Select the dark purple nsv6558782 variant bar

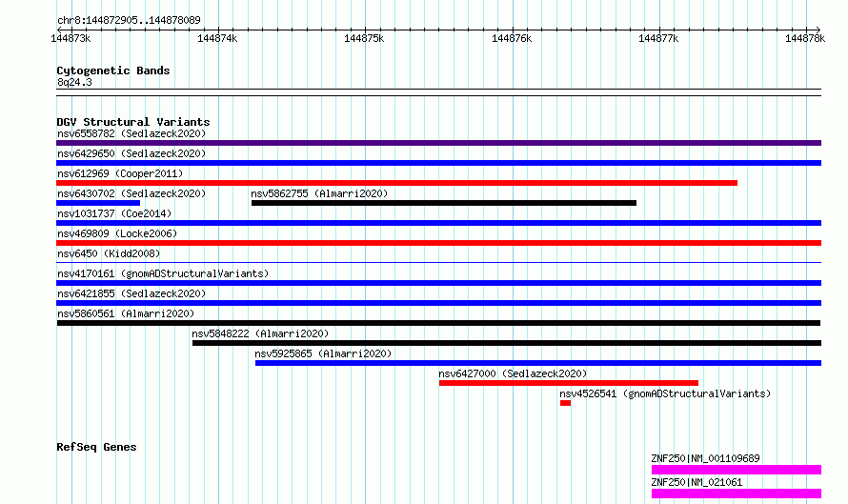click(438, 143)
